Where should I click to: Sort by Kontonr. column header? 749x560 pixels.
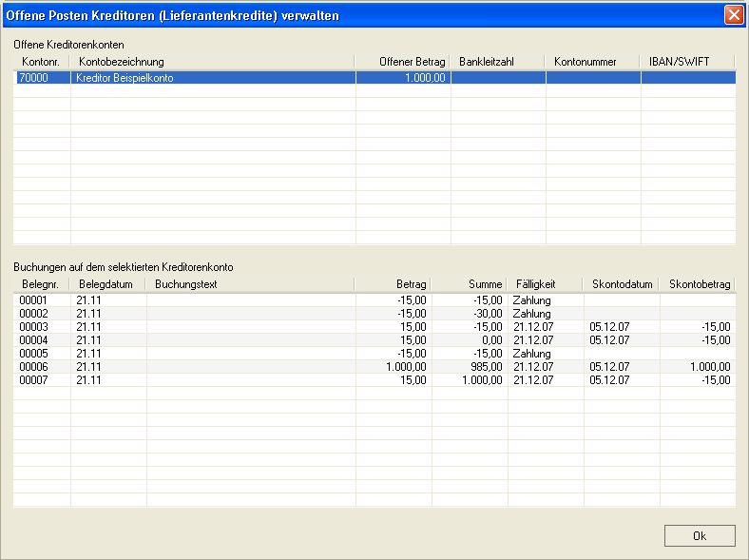click(41, 61)
